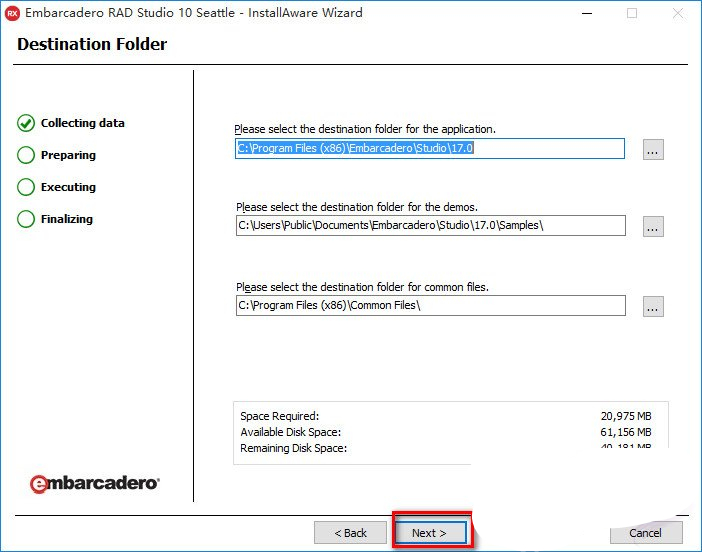
Task: Click the Available Disk Space label
Action: coord(291,432)
